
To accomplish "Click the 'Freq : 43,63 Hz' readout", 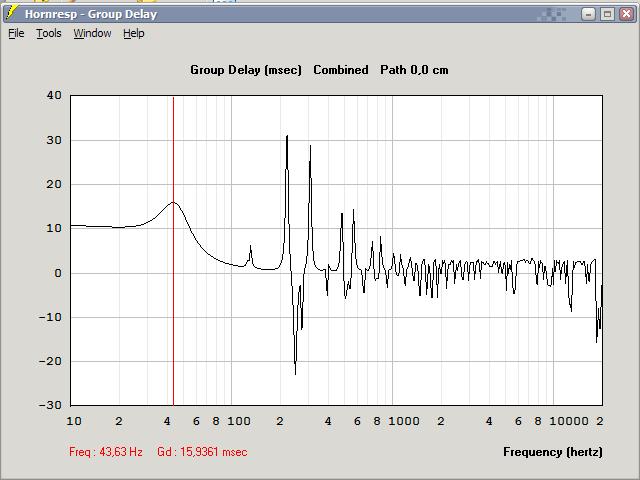I will 106,452.
